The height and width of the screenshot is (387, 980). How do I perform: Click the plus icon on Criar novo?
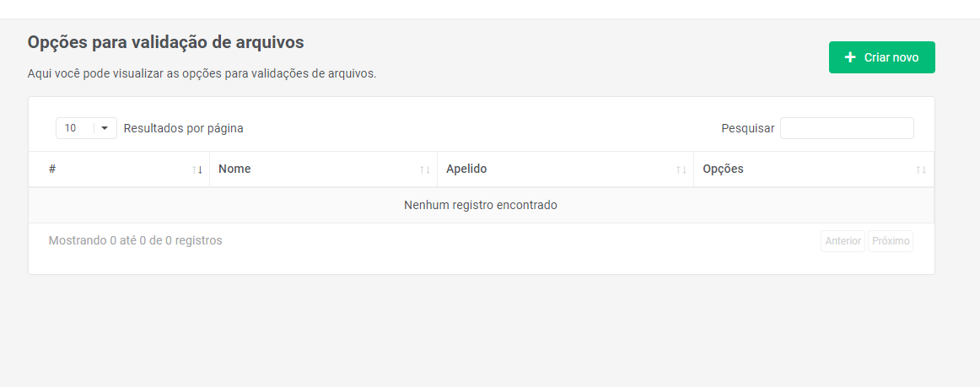[850, 57]
